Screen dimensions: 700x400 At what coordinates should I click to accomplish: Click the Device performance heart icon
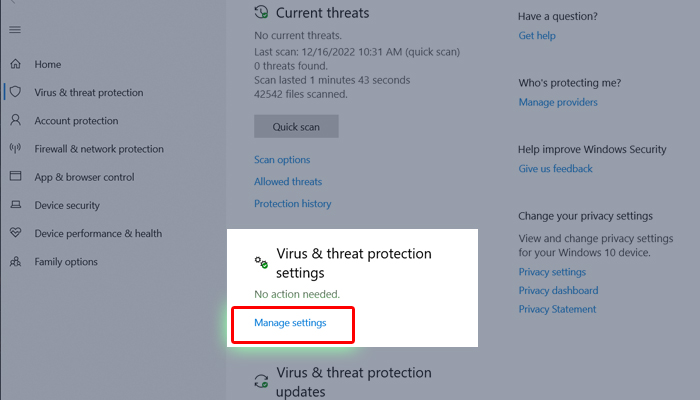tap(15, 233)
